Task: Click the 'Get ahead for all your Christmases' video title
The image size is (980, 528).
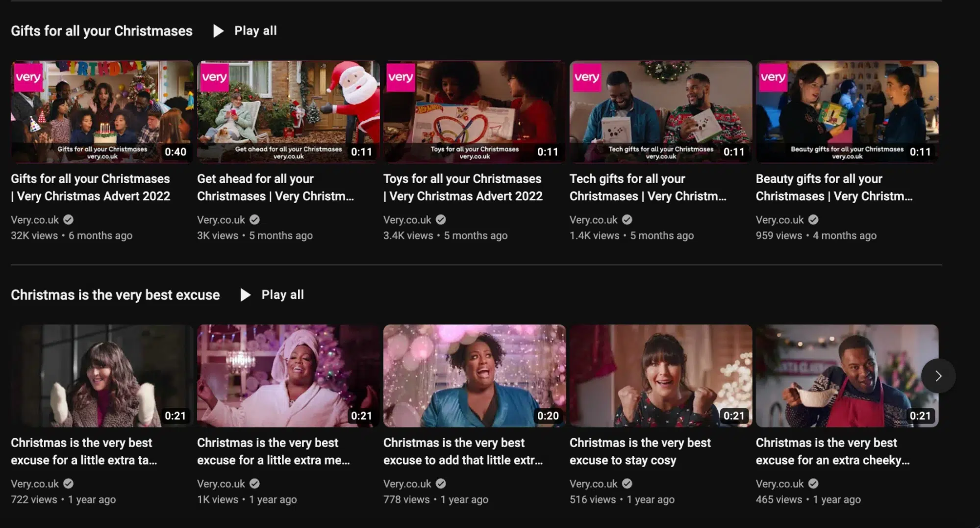Action: coord(276,187)
